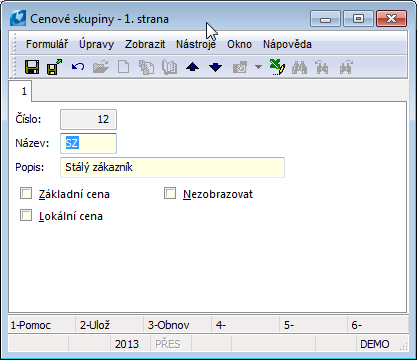This screenshot has height=360, width=417.
Task: Go to next record with down arrow
Action: tap(215, 67)
